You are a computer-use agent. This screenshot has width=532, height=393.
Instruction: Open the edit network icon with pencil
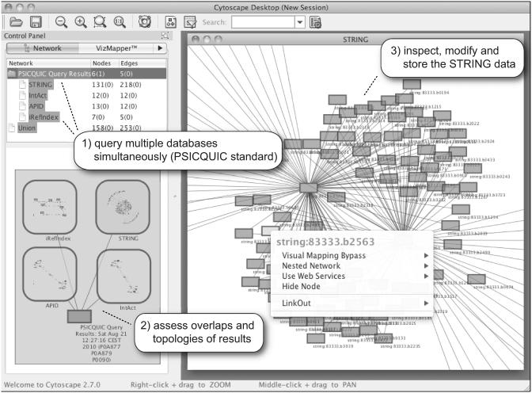tap(190, 22)
